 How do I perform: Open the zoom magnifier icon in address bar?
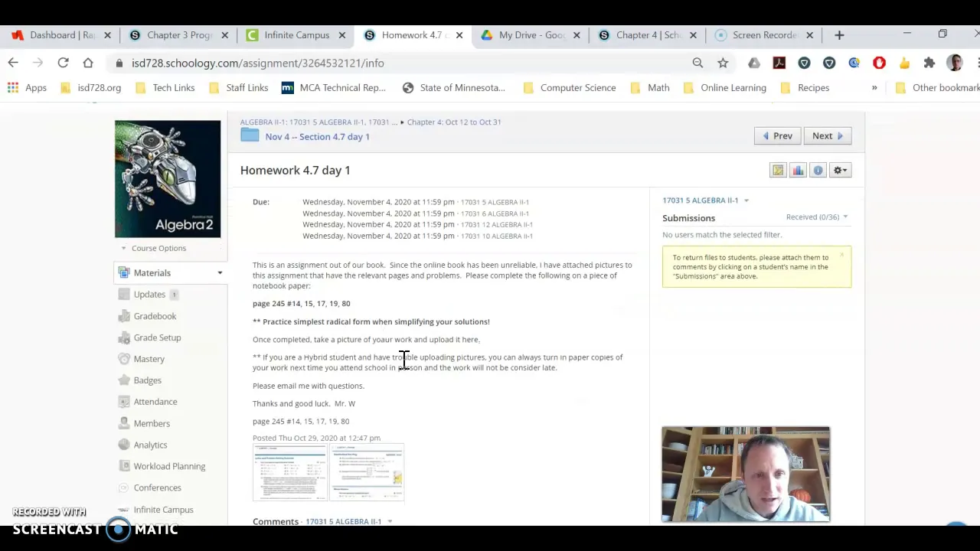coord(697,63)
